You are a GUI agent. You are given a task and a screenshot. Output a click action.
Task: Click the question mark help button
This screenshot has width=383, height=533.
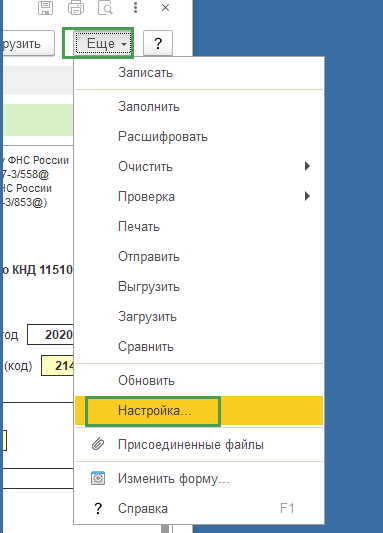158,43
